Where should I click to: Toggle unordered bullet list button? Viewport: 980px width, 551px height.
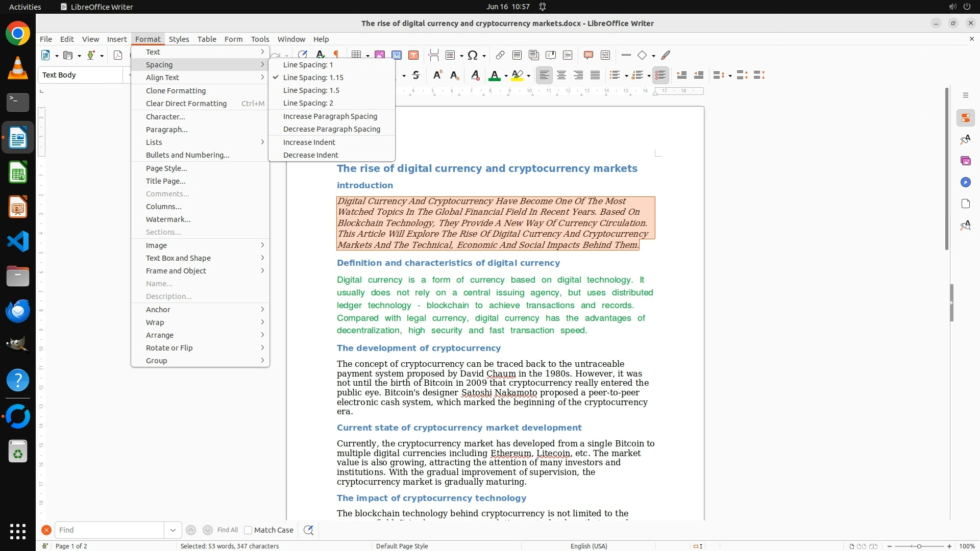pos(615,75)
